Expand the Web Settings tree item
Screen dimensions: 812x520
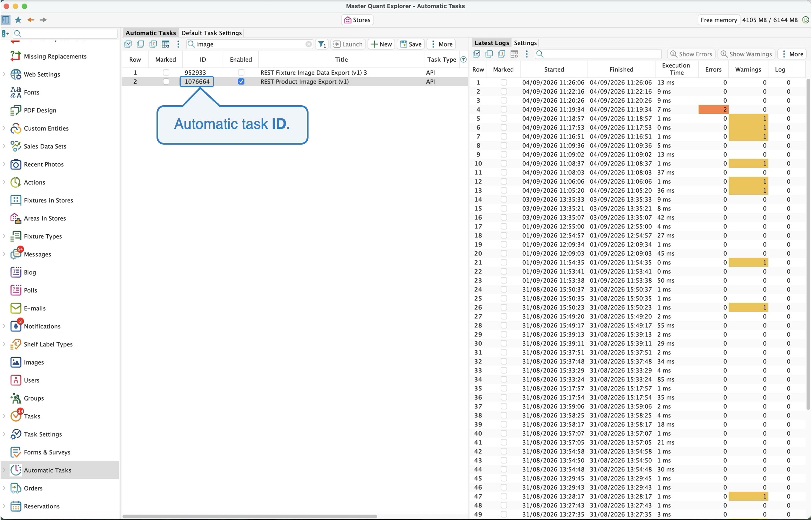point(4,74)
